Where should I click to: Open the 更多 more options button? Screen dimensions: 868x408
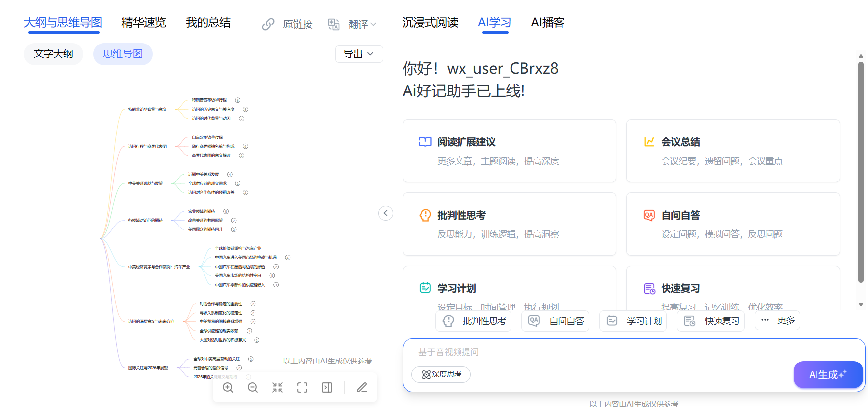click(777, 320)
